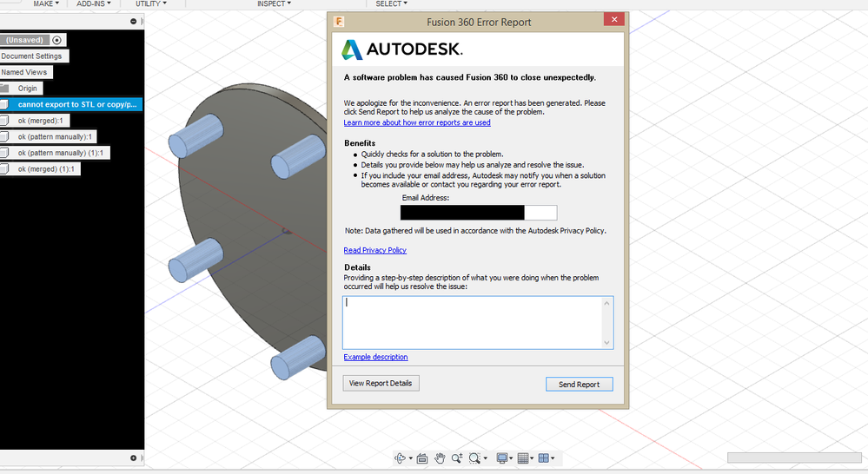Click the Viewports layout icon

(x=544, y=458)
